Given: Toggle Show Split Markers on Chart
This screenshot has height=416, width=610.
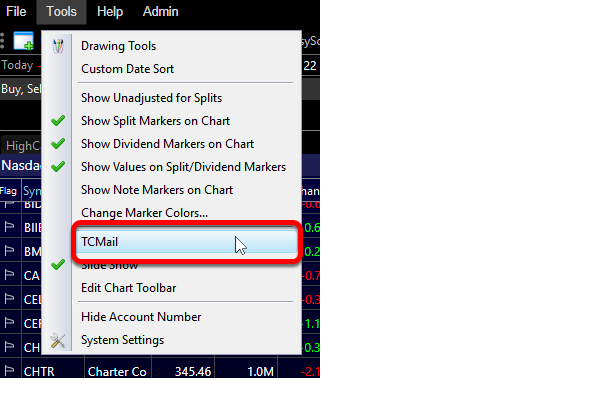Looking at the screenshot, I should click(155, 121).
